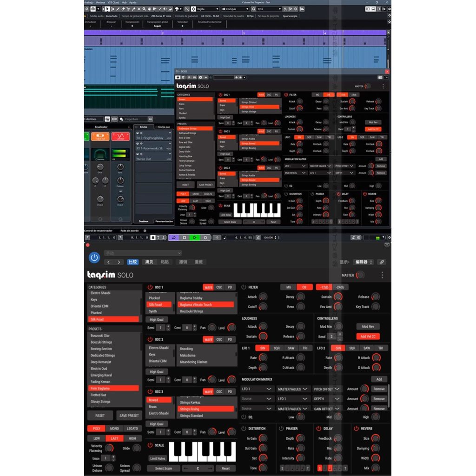Open the three-dot menu in lower Taqsim Solo
476x476 pixels.
click(382, 275)
